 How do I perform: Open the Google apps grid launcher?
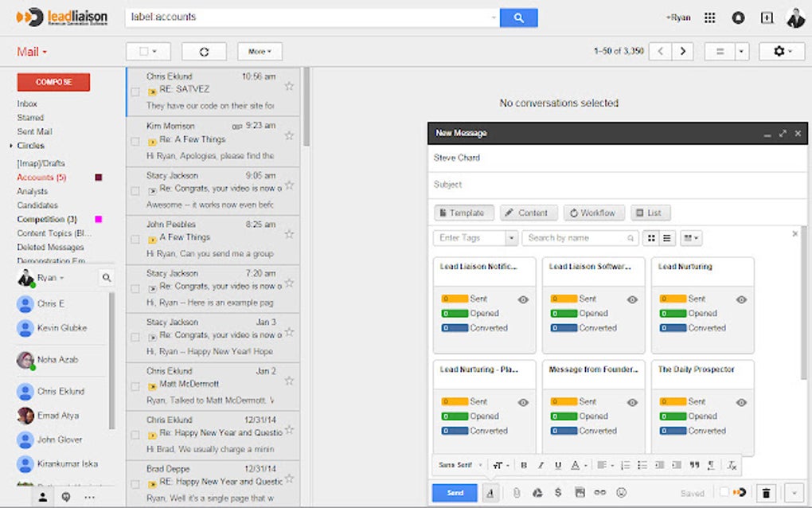tap(709, 17)
